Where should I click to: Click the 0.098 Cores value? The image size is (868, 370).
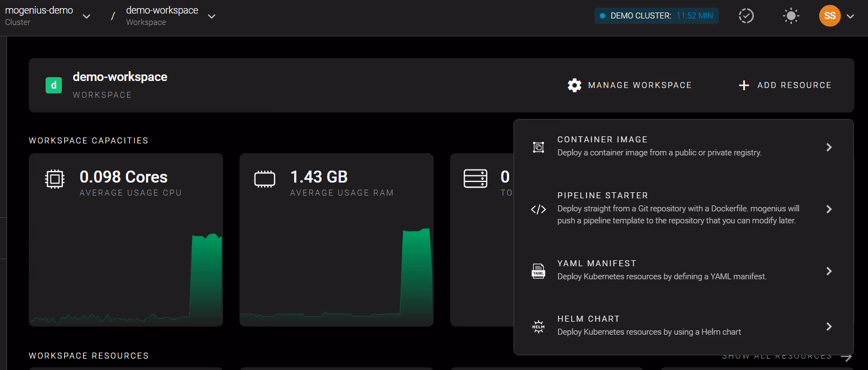tap(123, 177)
